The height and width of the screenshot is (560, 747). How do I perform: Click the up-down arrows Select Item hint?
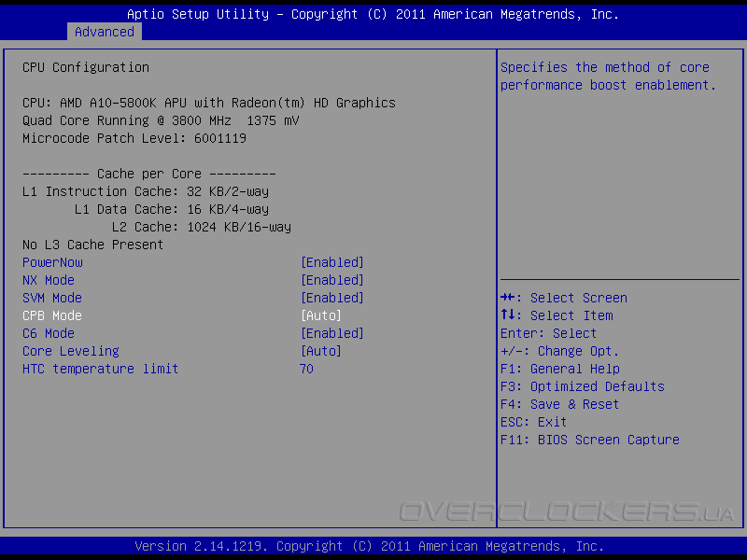tap(557, 315)
